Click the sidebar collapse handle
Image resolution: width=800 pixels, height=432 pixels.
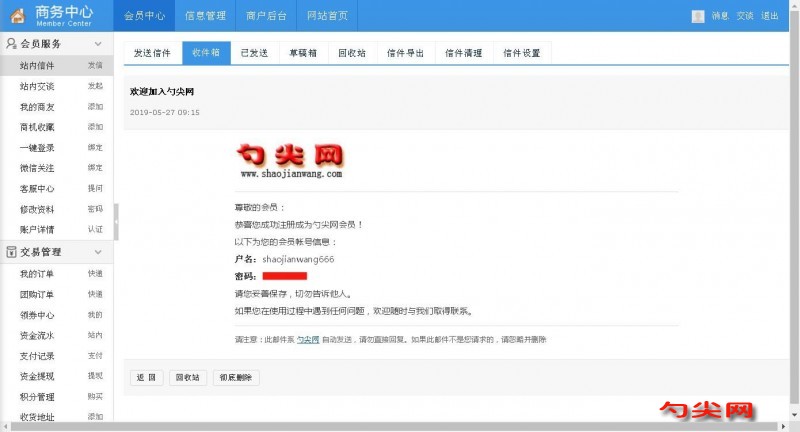116,222
